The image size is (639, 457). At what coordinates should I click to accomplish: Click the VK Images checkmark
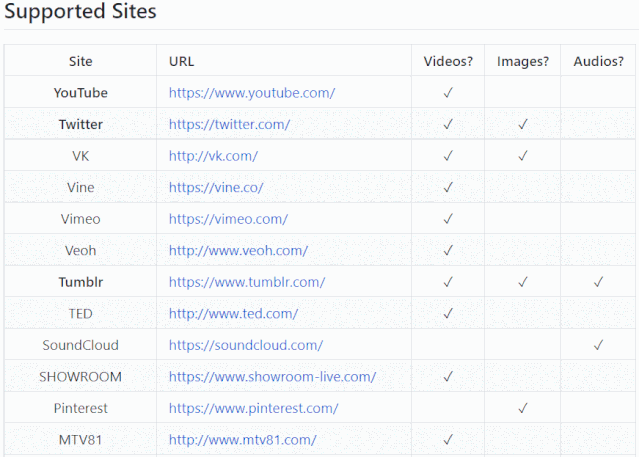coord(523,156)
